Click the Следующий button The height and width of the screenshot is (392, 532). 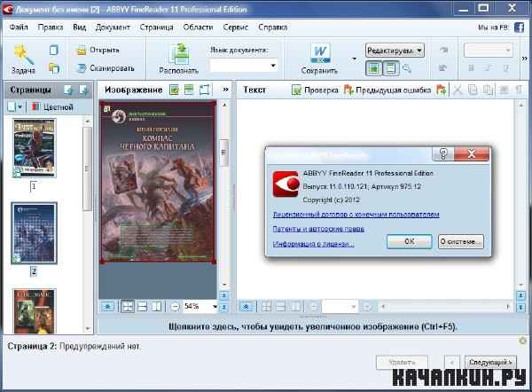pos(490,363)
